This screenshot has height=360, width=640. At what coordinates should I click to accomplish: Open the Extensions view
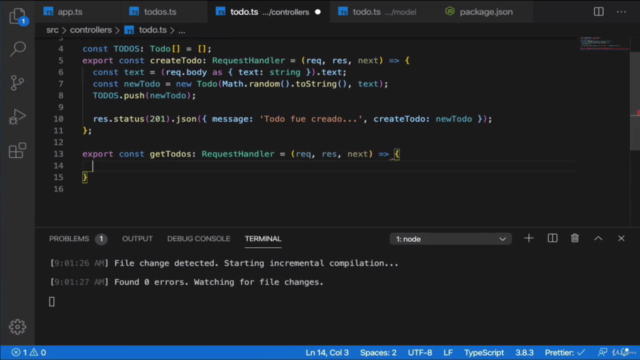click(18, 151)
